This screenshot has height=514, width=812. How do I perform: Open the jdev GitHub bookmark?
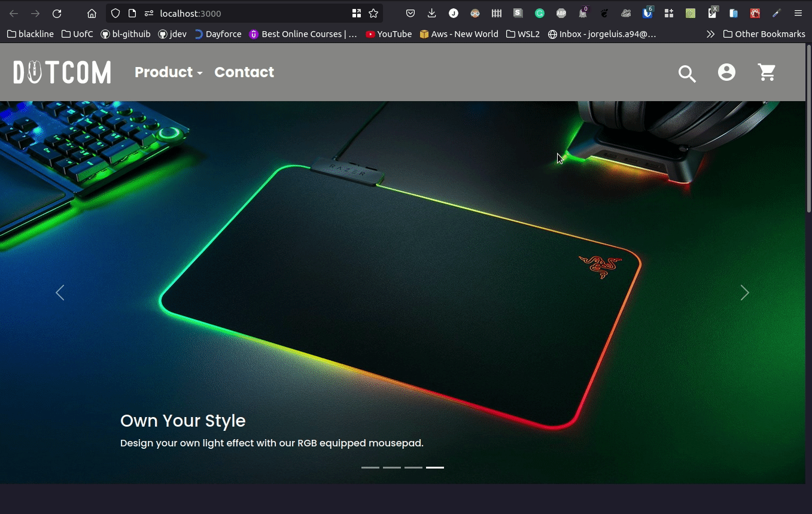click(x=172, y=34)
